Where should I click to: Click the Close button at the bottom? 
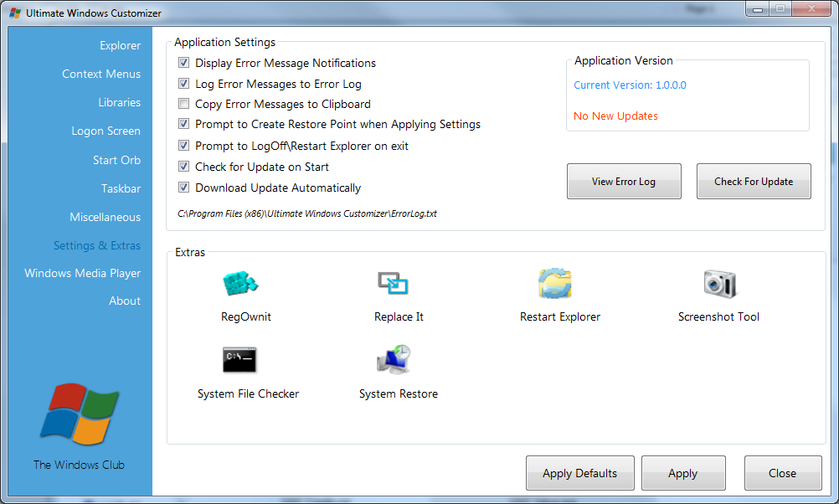[x=783, y=473]
